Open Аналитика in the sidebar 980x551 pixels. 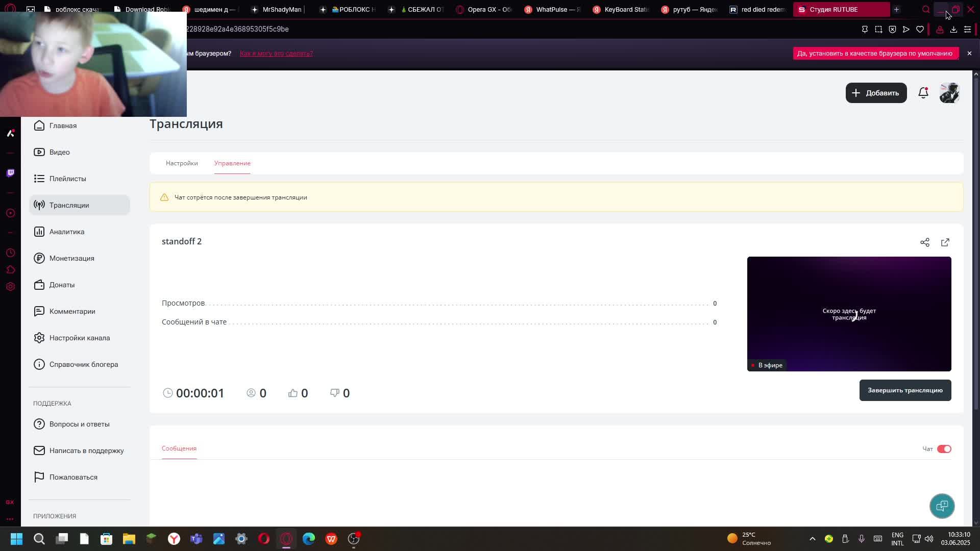[67, 232]
